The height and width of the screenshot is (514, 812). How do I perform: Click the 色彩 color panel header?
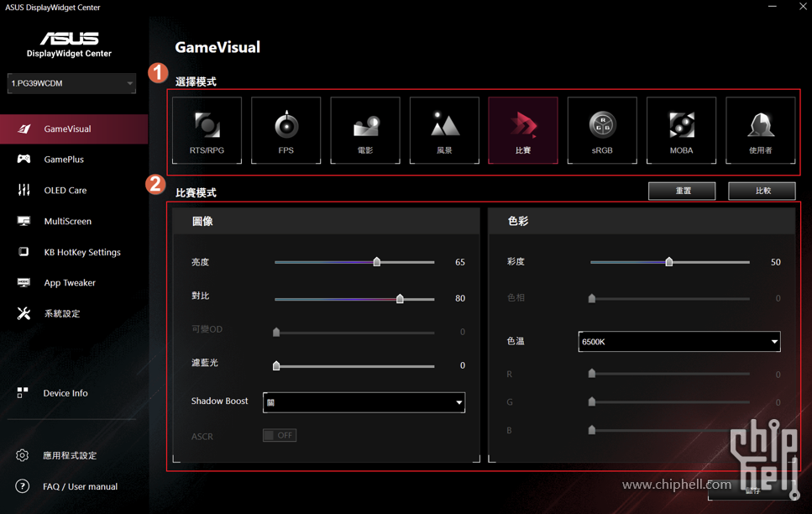642,221
